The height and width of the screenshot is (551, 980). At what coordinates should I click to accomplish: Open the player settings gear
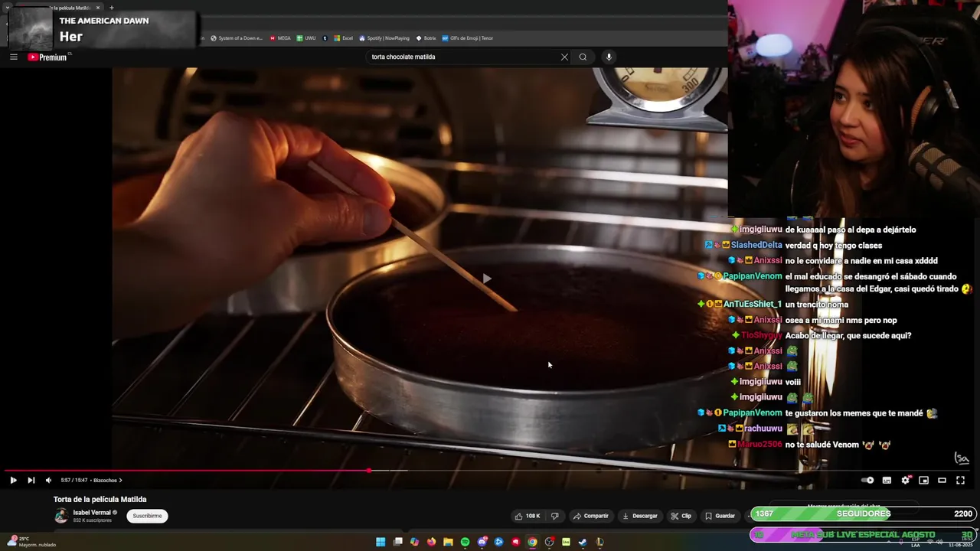(x=905, y=481)
